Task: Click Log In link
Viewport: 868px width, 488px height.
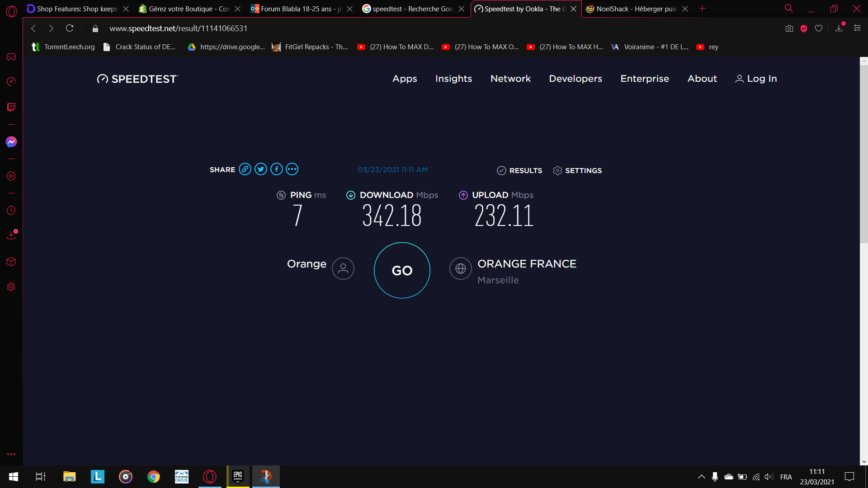Action: point(756,79)
